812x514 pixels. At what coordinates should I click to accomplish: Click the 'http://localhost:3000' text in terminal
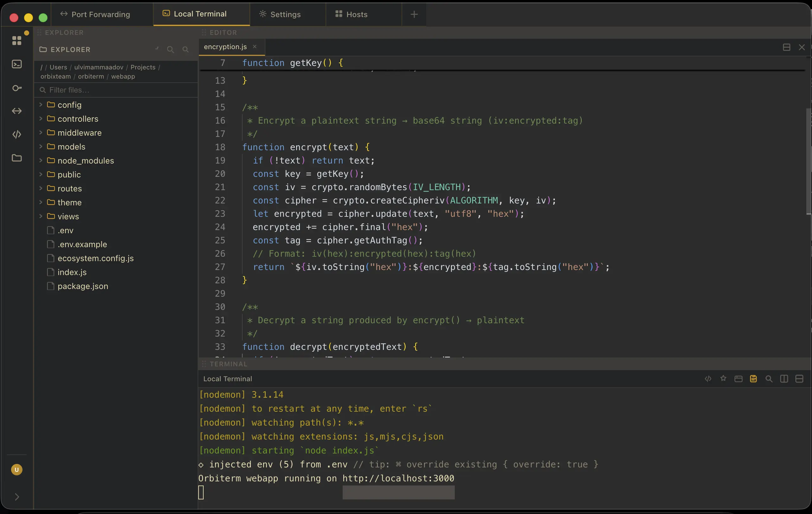pyautogui.click(x=398, y=478)
